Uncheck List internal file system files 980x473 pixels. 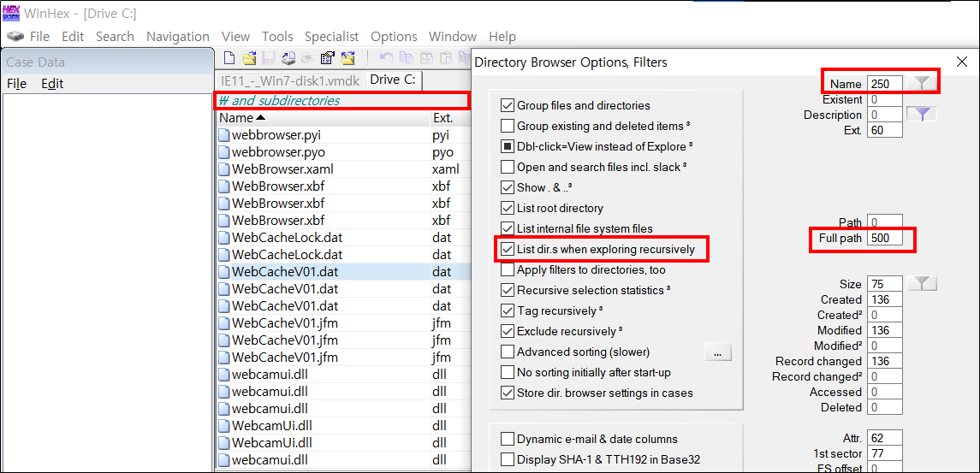[507, 228]
